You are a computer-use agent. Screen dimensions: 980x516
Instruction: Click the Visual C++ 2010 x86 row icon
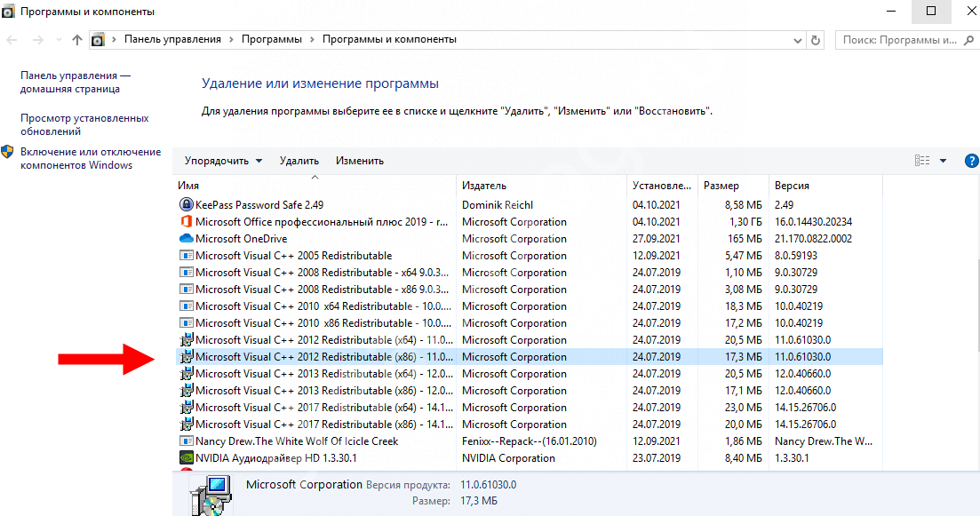pyautogui.click(x=187, y=322)
